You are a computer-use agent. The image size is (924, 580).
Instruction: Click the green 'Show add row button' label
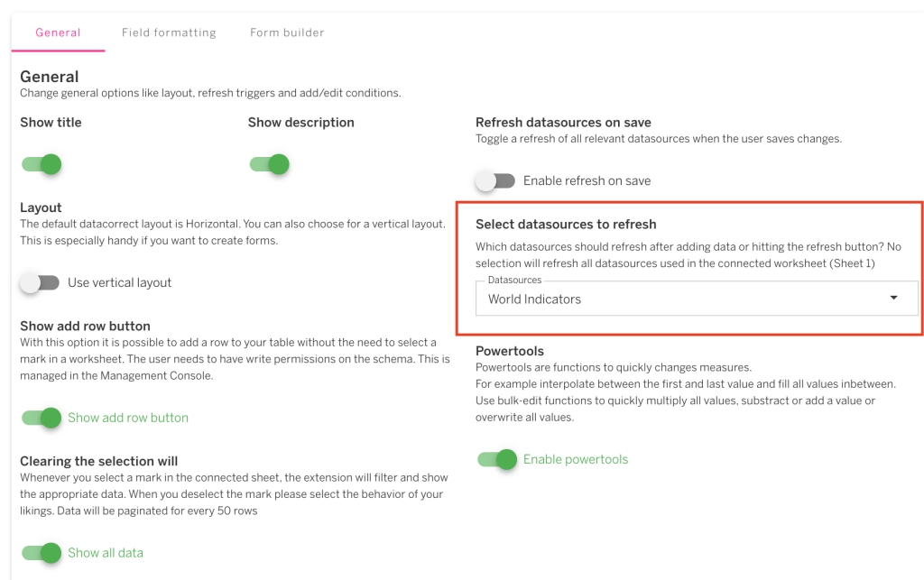[x=128, y=418]
